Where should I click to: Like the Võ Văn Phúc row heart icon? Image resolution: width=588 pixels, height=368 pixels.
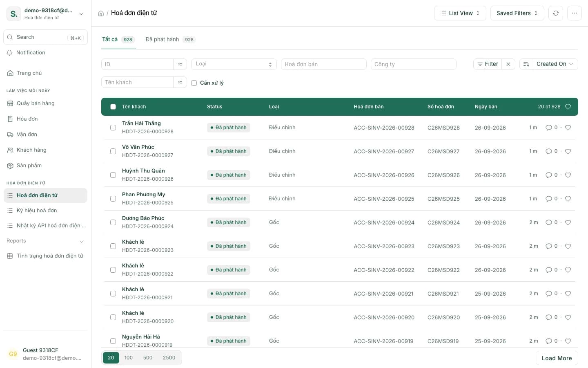568,151
